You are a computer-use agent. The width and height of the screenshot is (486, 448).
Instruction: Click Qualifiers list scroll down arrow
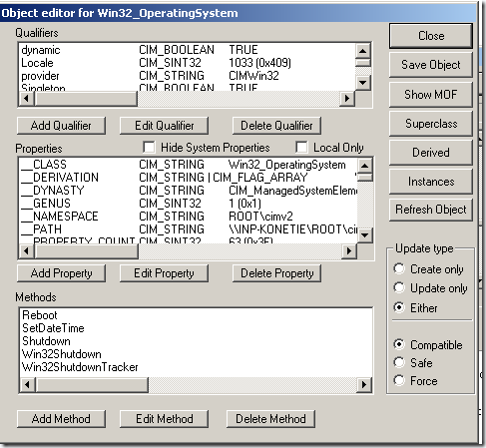363,83
